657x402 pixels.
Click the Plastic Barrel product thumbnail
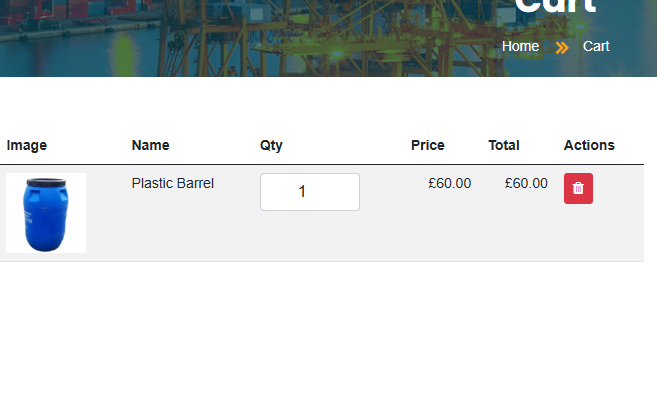tap(46, 213)
